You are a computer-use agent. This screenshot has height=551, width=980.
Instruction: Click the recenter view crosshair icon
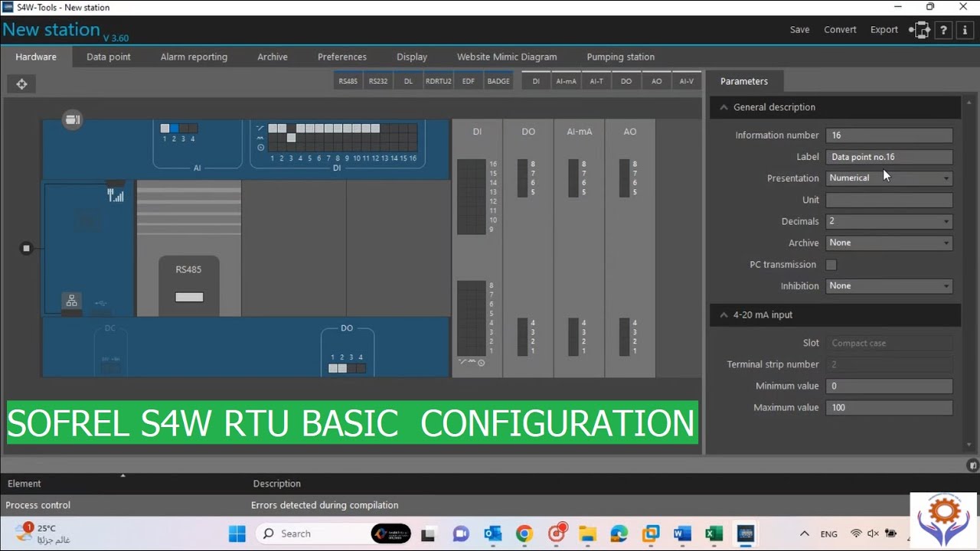click(x=21, y=84)
